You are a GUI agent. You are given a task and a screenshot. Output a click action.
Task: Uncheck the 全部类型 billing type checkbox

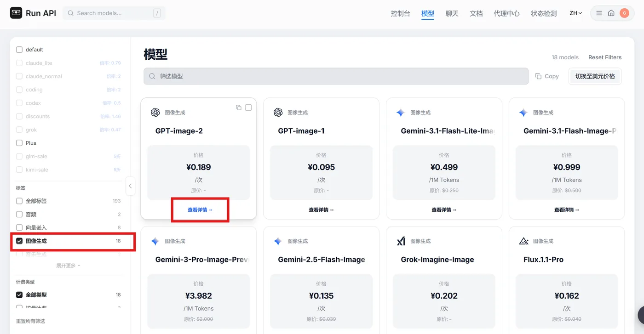click(19, 295)
